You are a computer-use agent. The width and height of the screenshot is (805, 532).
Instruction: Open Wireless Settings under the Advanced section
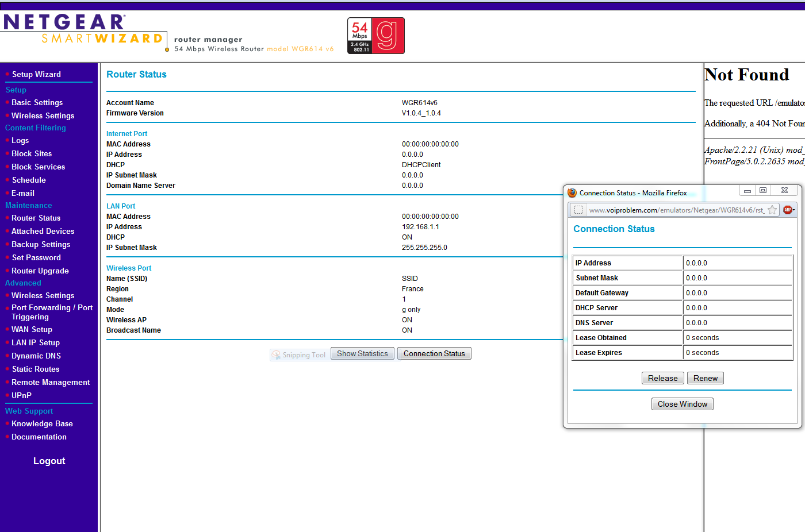point(43,296)
